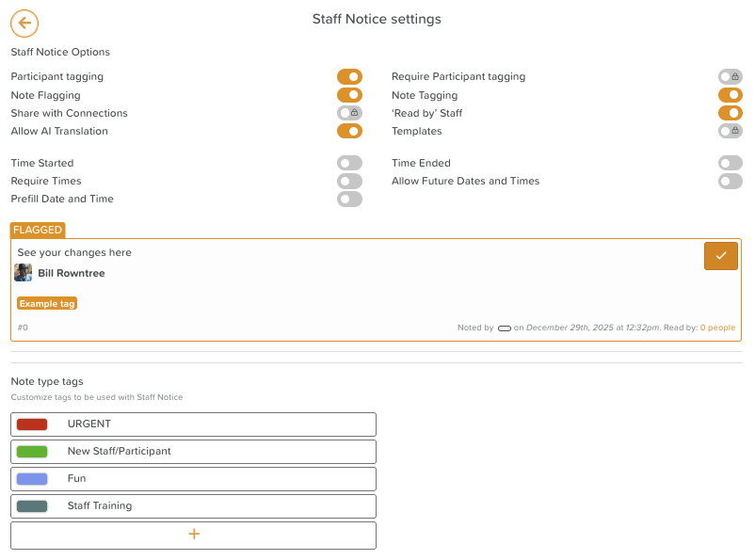Enable Prefill Date and Time
Screen dimensions: 755x560
coord(349,199)
